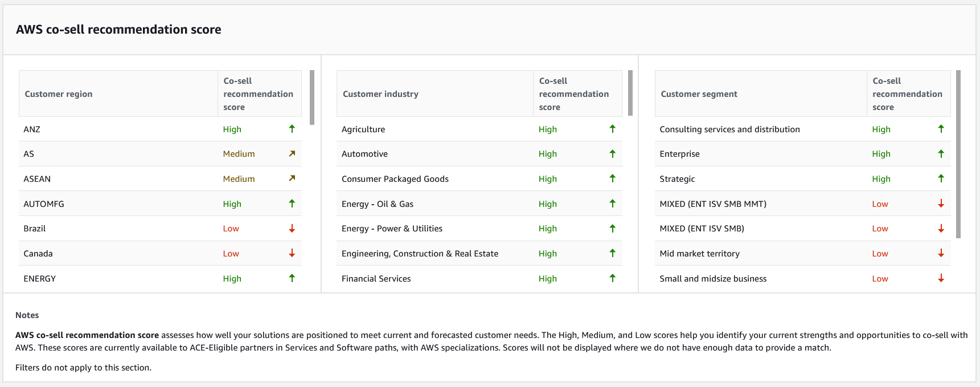Click down arrow for Mid market territory
The image size is (980, 387).
click(x=941, y=253)
